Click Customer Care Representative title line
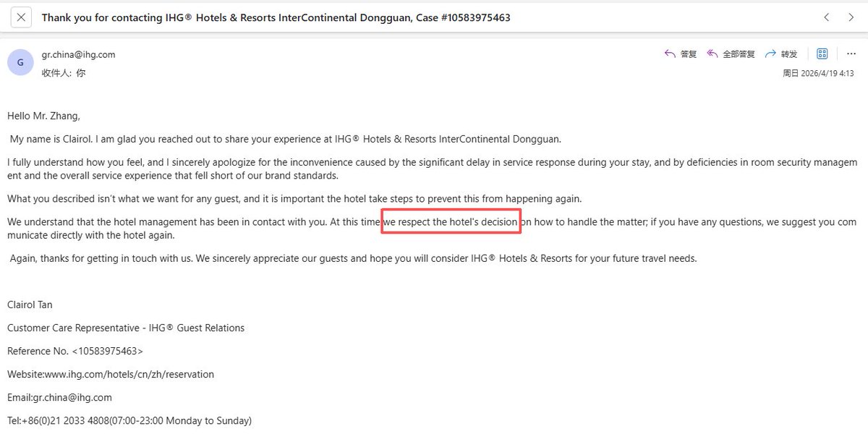The width and height of the screenshot is (868, 442). tap(126, 328)
